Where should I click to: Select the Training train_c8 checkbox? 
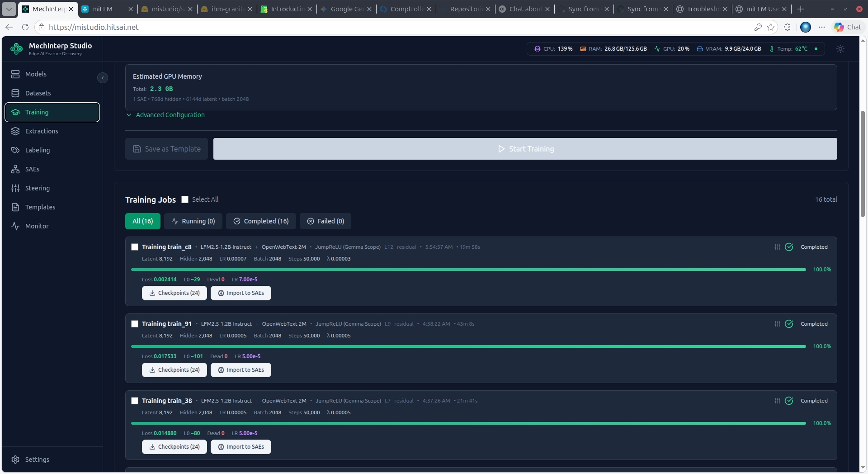coord(135,247)
